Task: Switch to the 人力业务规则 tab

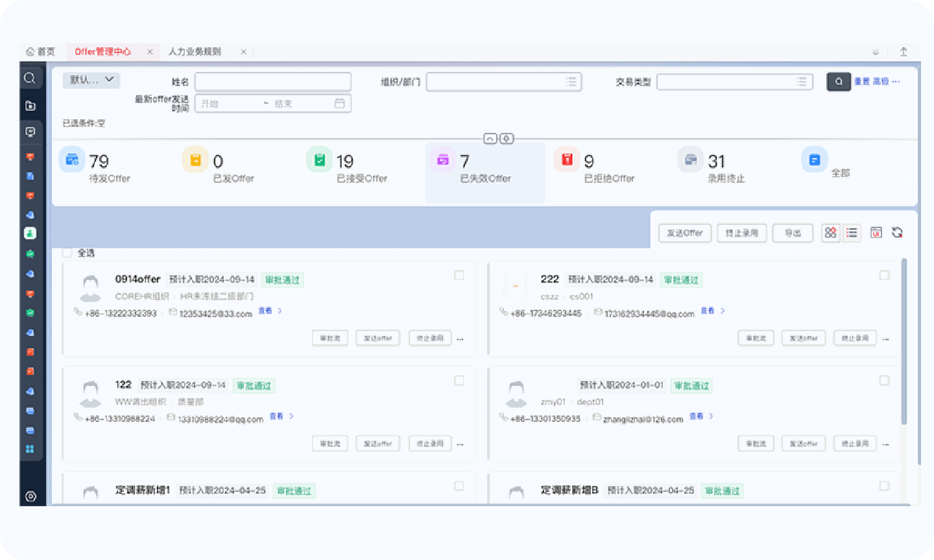Action: (x=195, y=52)
